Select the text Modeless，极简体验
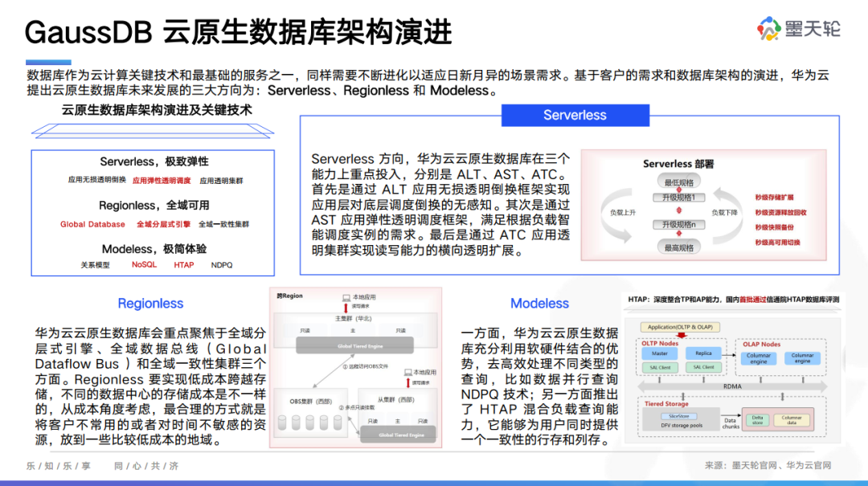The image size is (868, 486). click(154, 249)
